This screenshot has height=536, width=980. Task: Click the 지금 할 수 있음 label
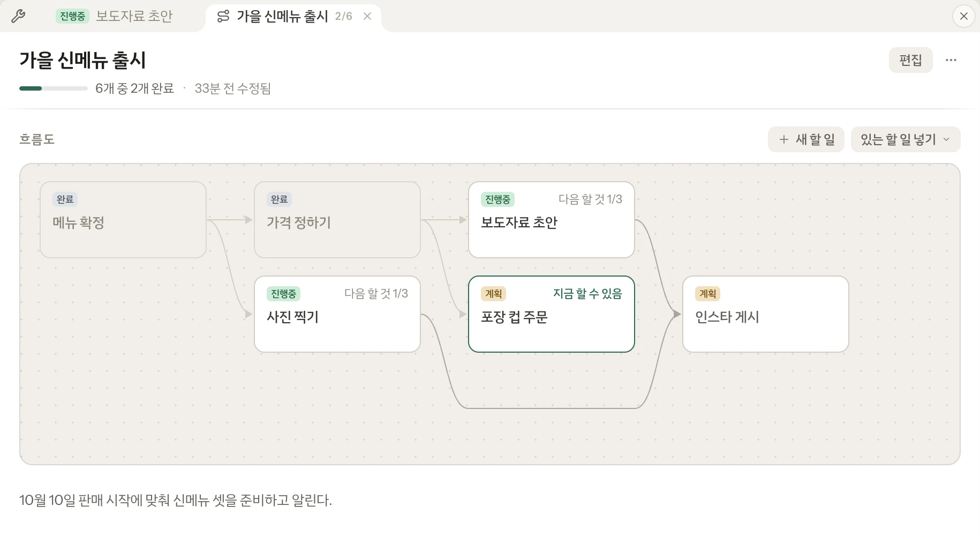point(587,294)
